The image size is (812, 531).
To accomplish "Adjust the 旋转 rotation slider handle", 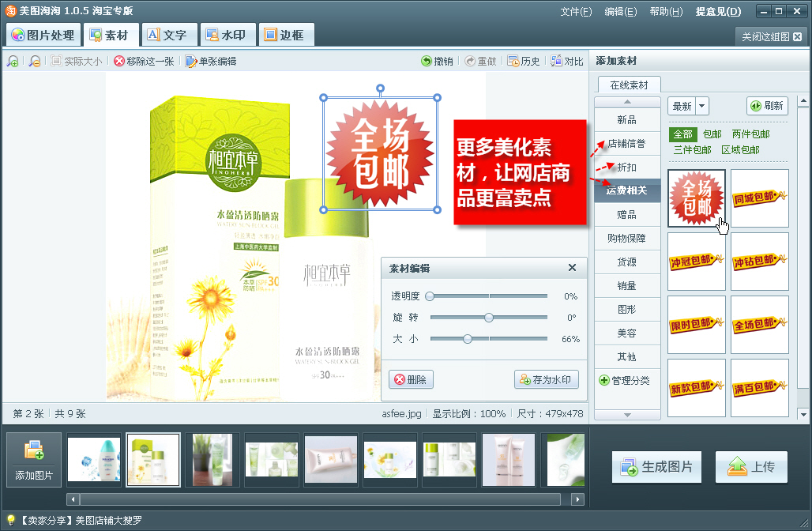I will point(489,318).
